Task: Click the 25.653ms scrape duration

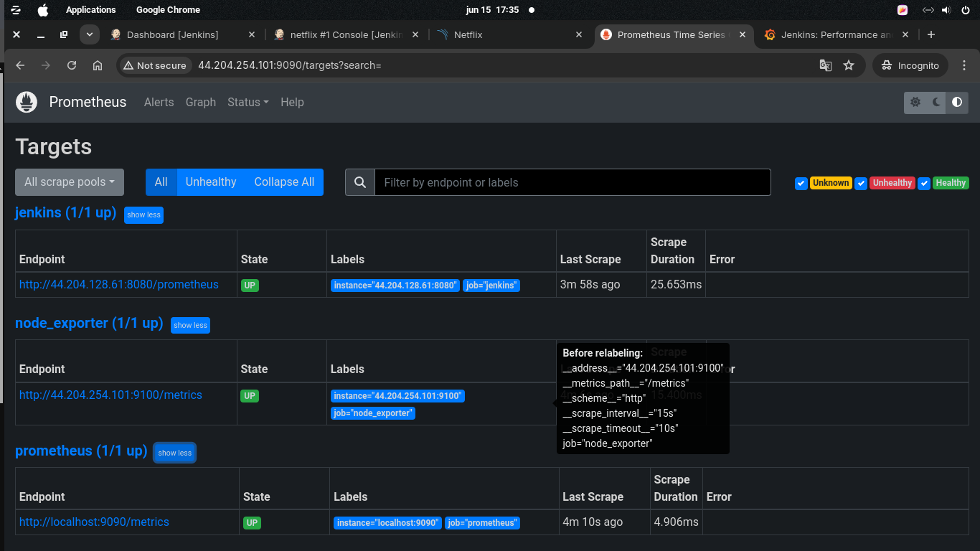Action: click(676, 284)
